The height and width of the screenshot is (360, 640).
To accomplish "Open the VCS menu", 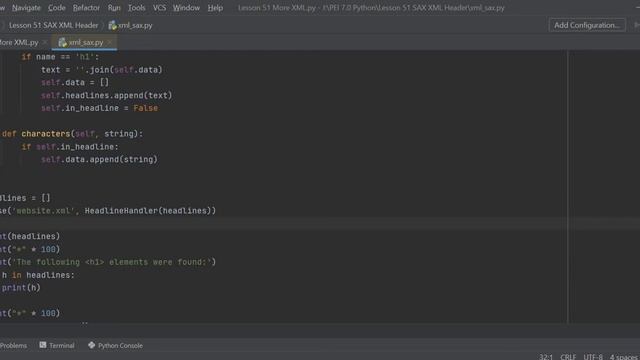I will click(159, 8).
